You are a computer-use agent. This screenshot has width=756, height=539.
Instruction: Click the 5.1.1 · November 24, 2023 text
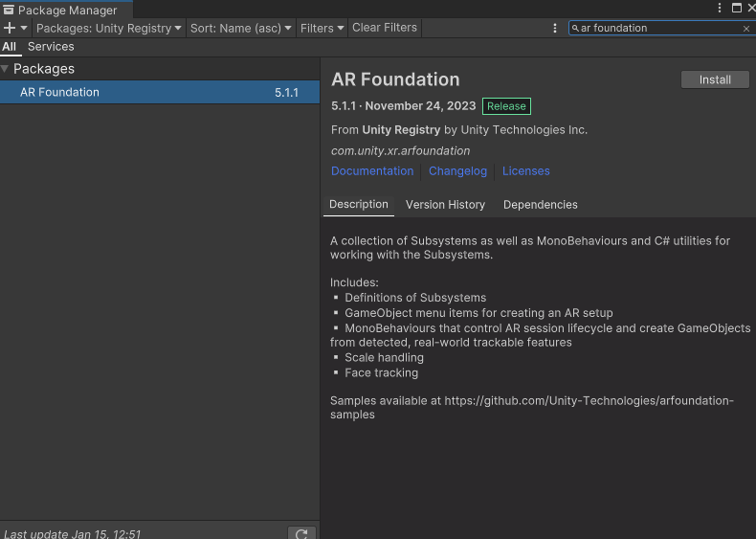click(404, 105)
